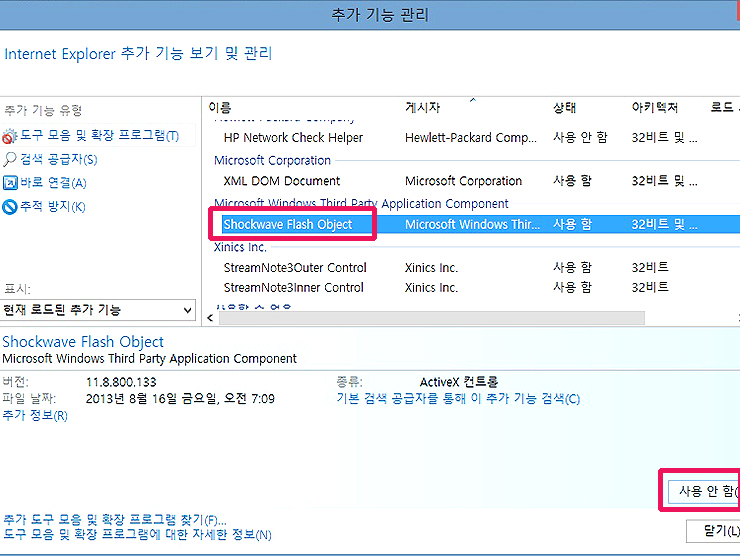Viewport: 740px width, 556px height.
Task: Click the horizontal scrollbar thumb in list
Action: [432, 318]
